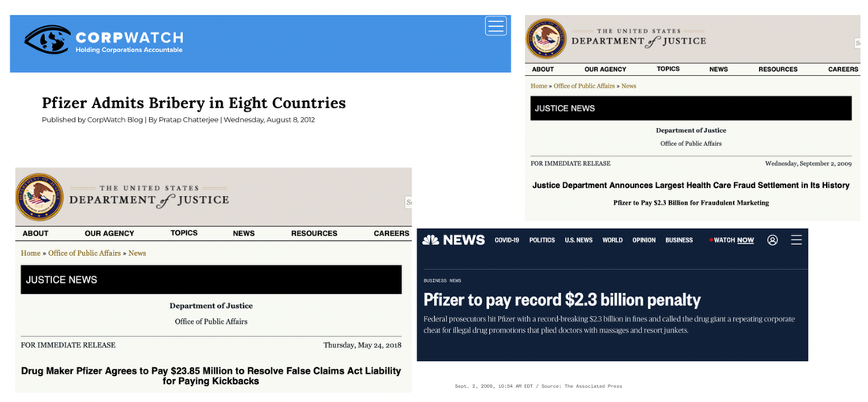Click the WATCH NOW live link

tap(733, 240)
